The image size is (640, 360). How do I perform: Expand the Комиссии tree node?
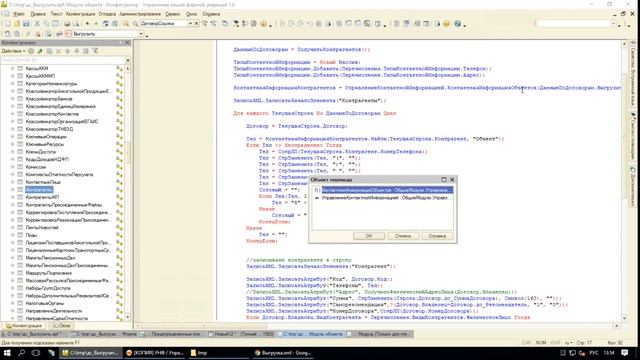[x=13, y=167]
